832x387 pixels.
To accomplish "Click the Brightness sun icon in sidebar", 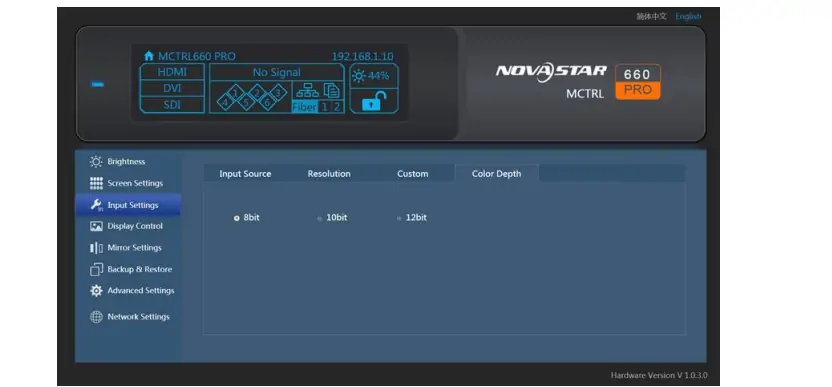I will 96,161.
